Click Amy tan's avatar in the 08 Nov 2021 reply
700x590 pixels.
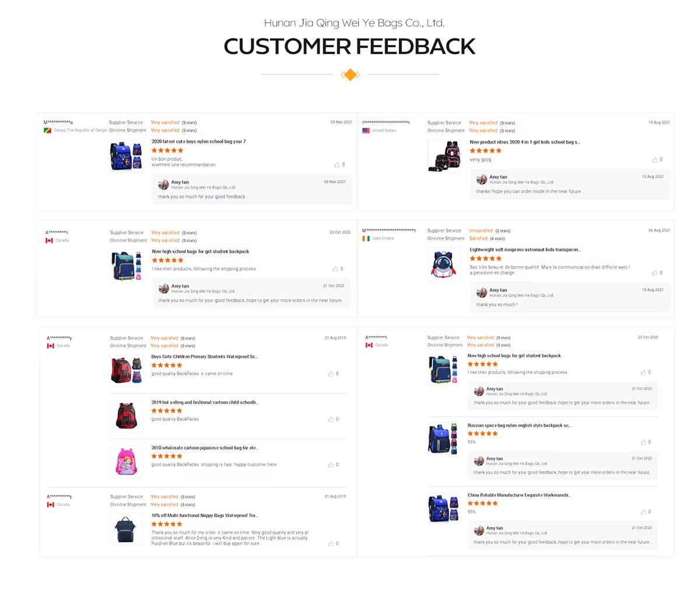(164, 184)
